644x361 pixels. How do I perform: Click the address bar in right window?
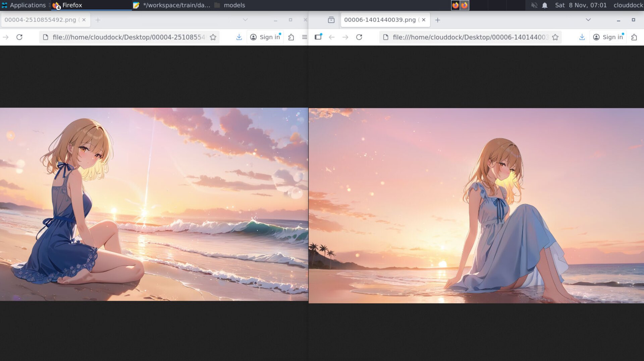(x=470, y=37)
